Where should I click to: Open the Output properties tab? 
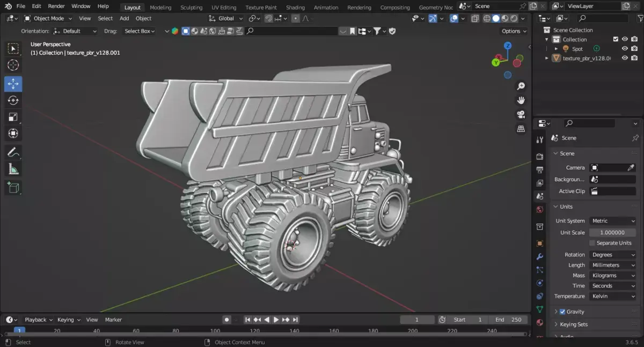[540, 170]
